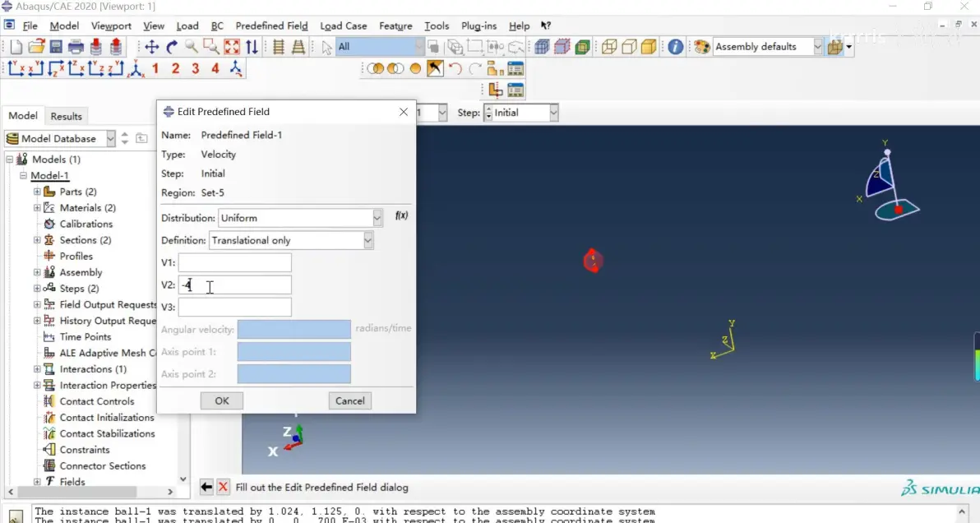
Task: Select the Rotate View tool
Action: pyautogui.click(x=172, y=47)
